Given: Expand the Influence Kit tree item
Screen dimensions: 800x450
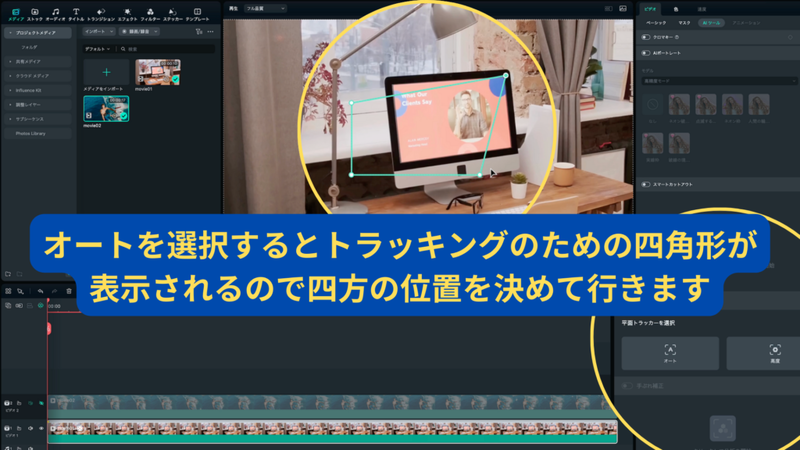Looking at the screenshot, I should click(x=10, y=90).
